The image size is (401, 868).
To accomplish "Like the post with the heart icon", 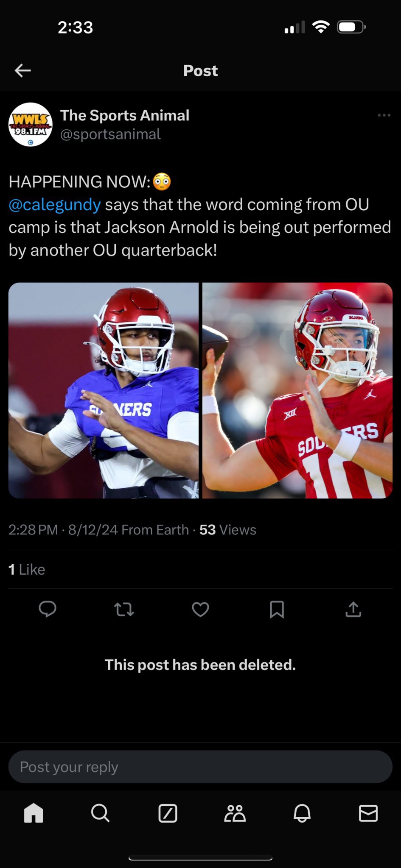I will click(x=200, y=609).
